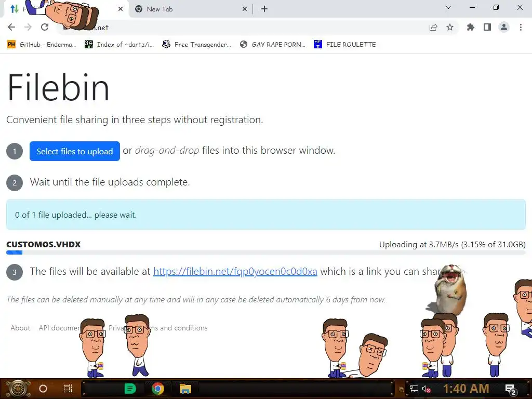Click the Chrome taskbar icon
The width and height of the screenshot is (532, 399).
click(158, 389)
